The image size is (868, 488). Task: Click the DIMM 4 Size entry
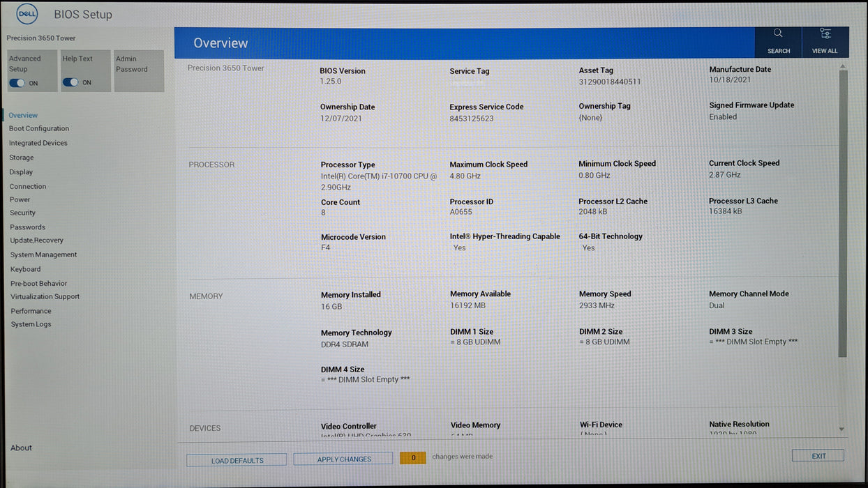pyautogui.click(x=365, y=374)
